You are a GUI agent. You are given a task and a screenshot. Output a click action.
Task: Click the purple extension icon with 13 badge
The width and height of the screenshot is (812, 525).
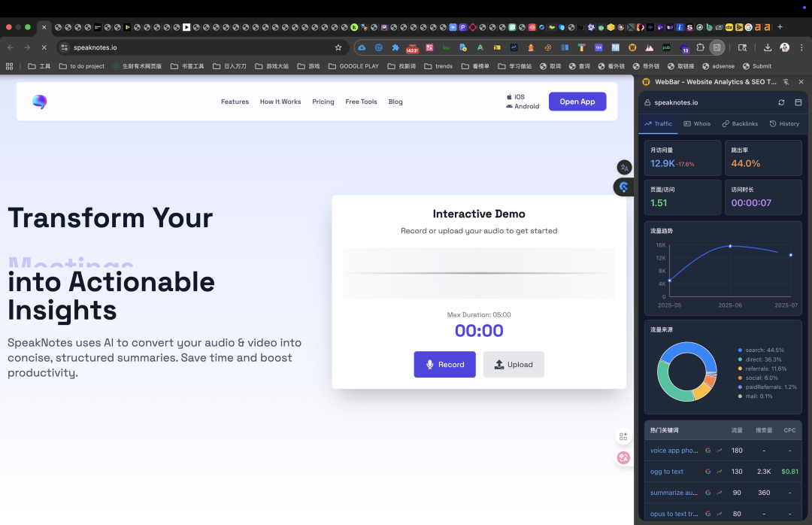click(684, 48)
